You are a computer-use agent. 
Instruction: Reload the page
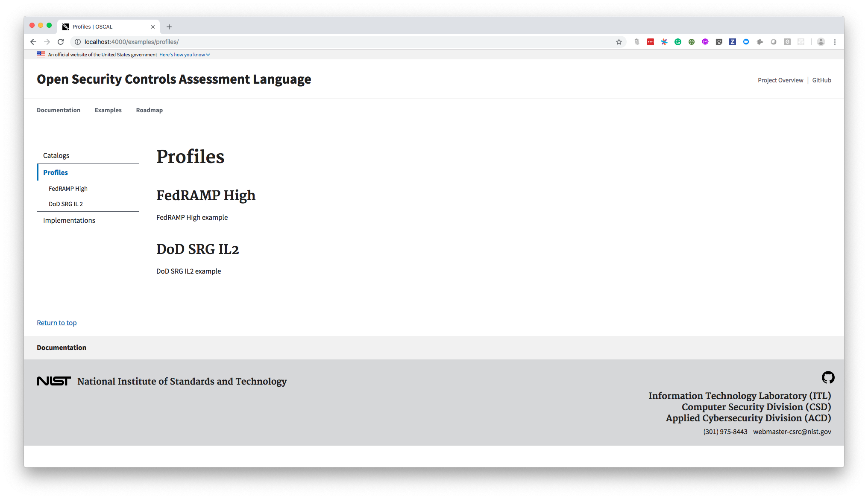coord(61,42)
